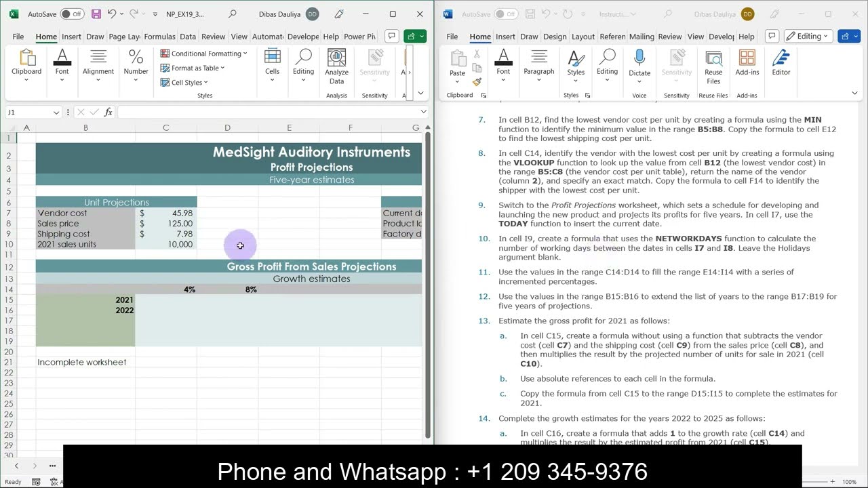Expand Excel Editing group
Screen dimensions: 868x488
tap(303, 65)
